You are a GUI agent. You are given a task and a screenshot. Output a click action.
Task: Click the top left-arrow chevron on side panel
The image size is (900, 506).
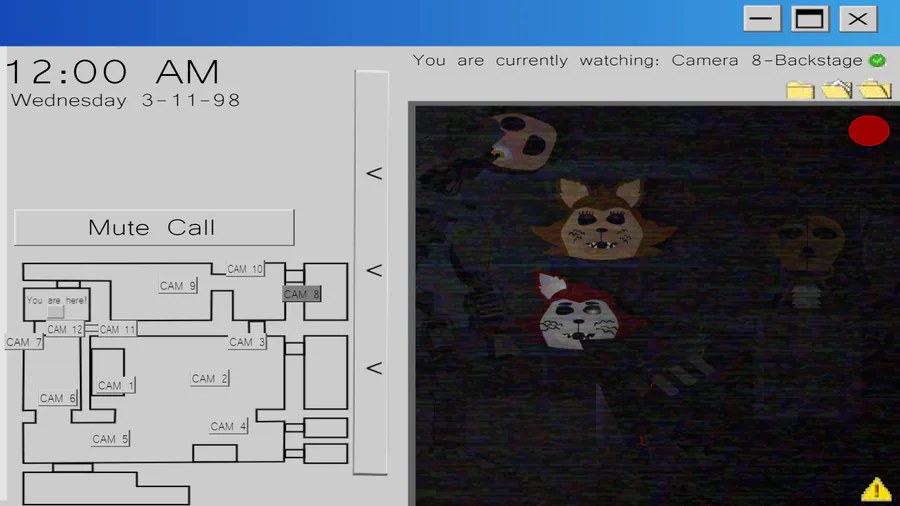click(374, 173)
